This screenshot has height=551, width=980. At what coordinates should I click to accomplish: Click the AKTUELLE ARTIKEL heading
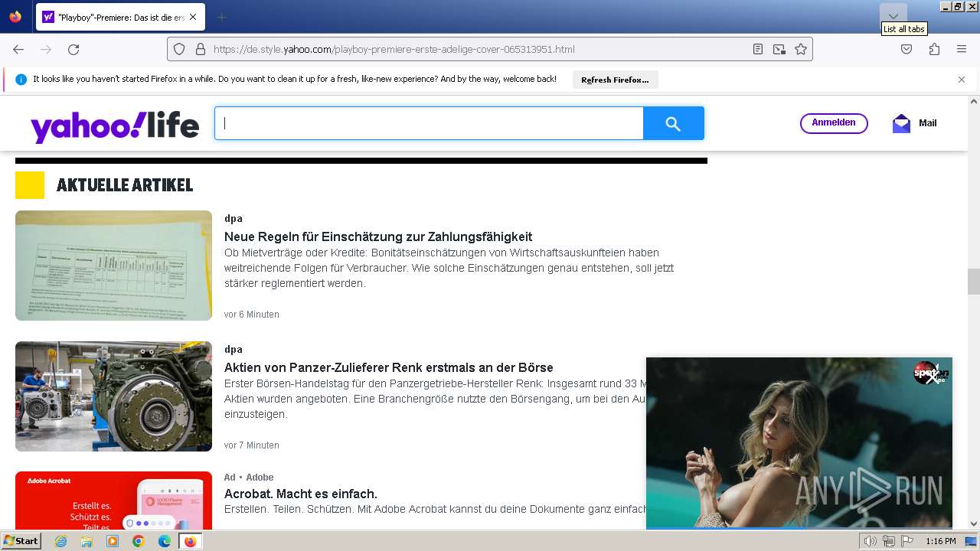(125, 185)
